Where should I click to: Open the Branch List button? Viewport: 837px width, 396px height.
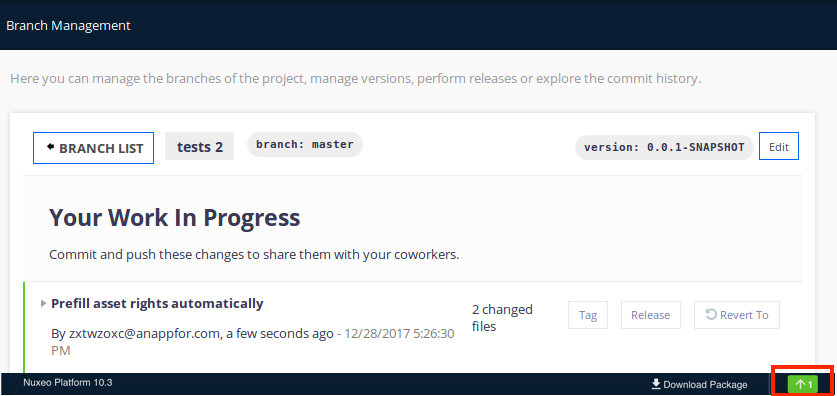click(93, 148)
